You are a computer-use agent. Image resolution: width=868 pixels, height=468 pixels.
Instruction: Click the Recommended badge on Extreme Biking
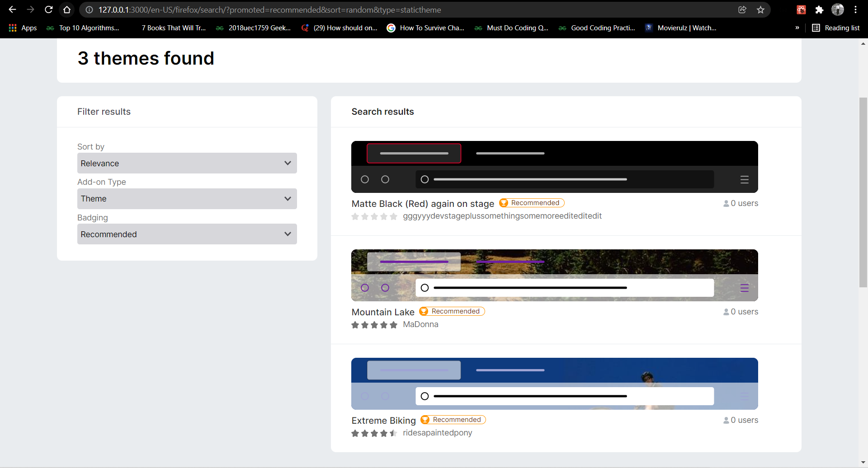tap(453, 419)
